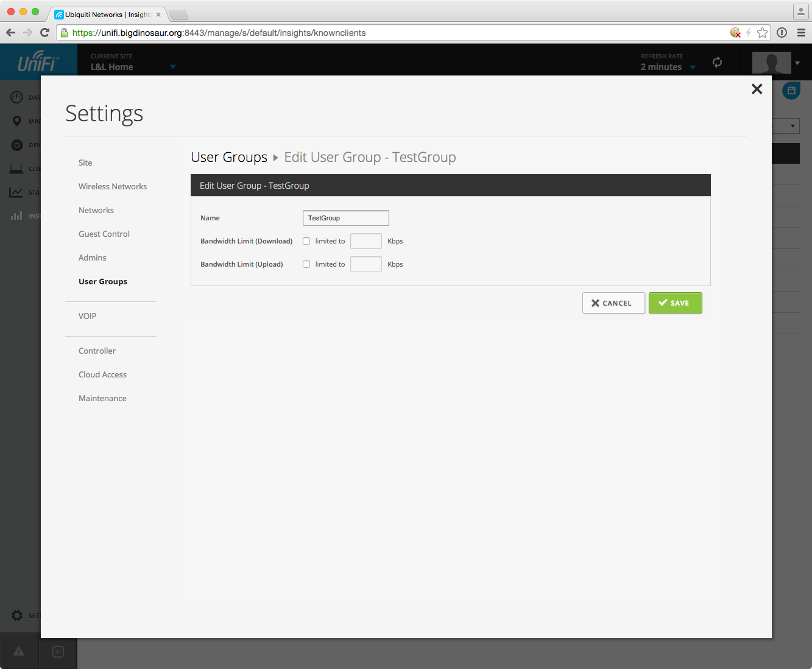Click the group Name text field
This screenshot has height=669, width=812.
[345, 218]
